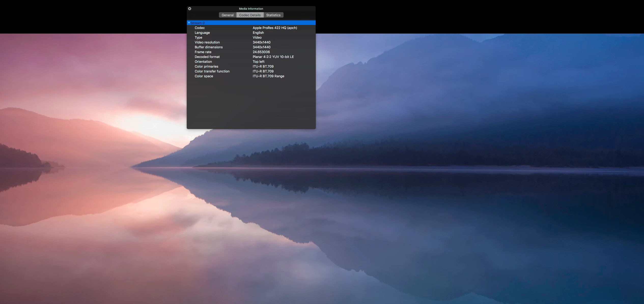The width and height of the screenshot is (644, 304).
Task: Select the Color space row
Action: [x=204, y=76]
